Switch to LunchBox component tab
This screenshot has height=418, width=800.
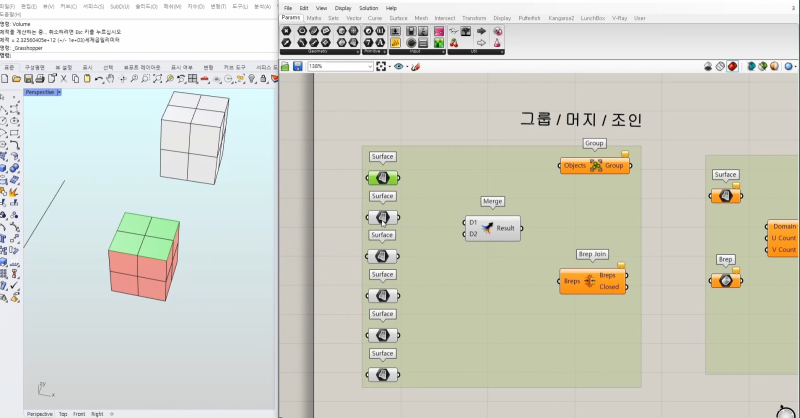click(592, 18)
